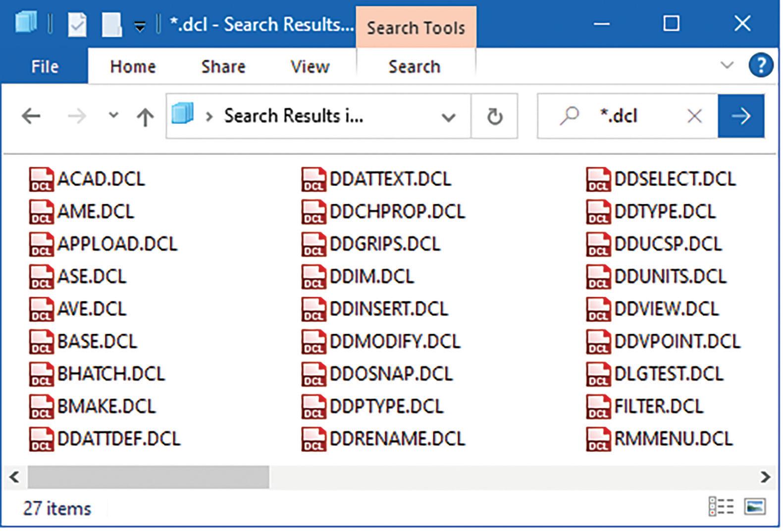The width and height of the screenshot is (783, 532).
Task: Click the DDPTYPE.DCL file icon
Action: point(313,406)
